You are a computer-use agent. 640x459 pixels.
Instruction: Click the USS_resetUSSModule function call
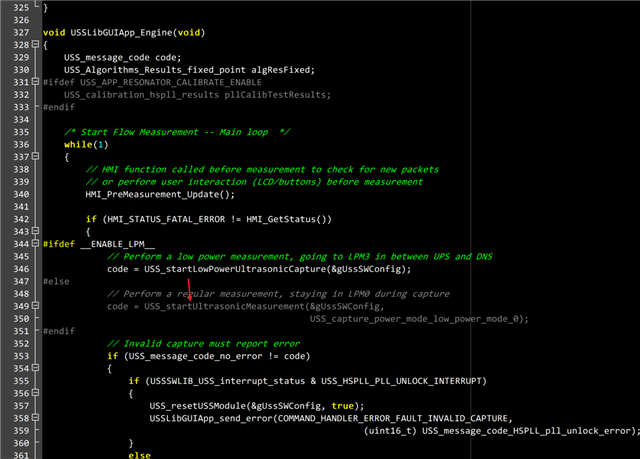(x=198, y=406)
